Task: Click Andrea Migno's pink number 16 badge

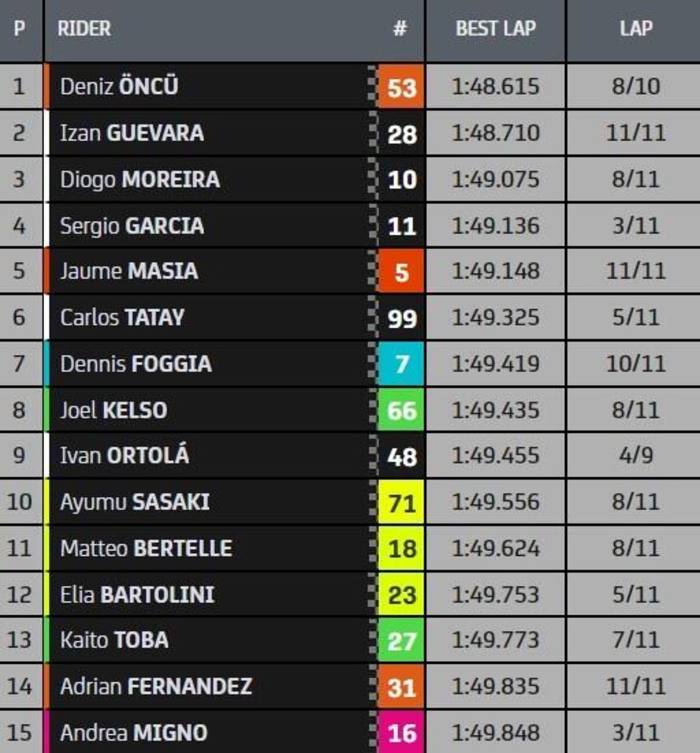Action: [x=401, y=733]
